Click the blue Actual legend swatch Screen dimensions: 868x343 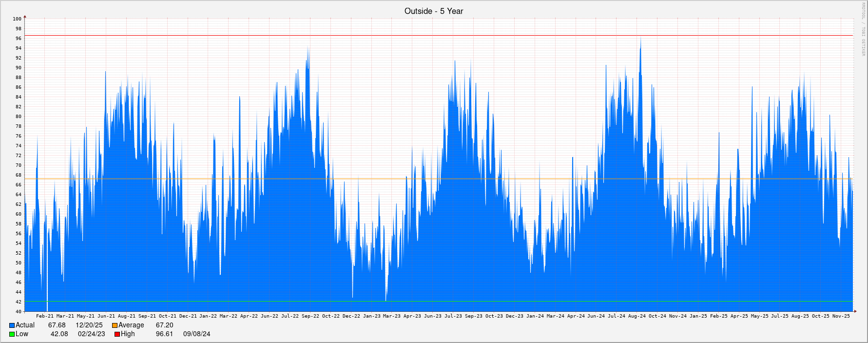(x=12, y=325)
